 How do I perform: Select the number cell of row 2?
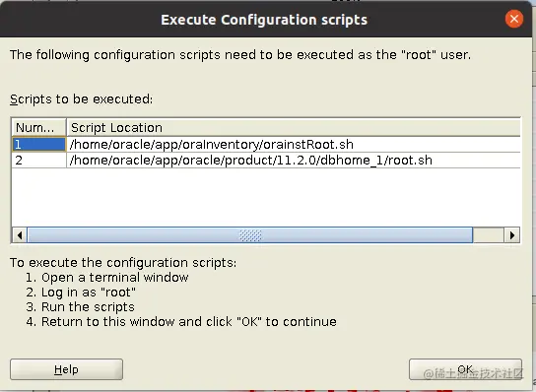pyautogui.click(x=38, y=160)
